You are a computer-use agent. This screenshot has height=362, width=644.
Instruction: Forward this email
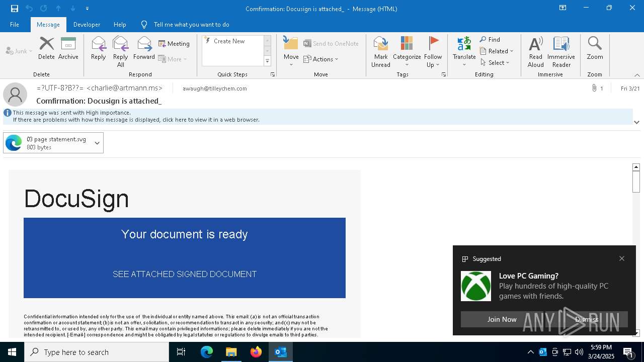coord(144,49)
